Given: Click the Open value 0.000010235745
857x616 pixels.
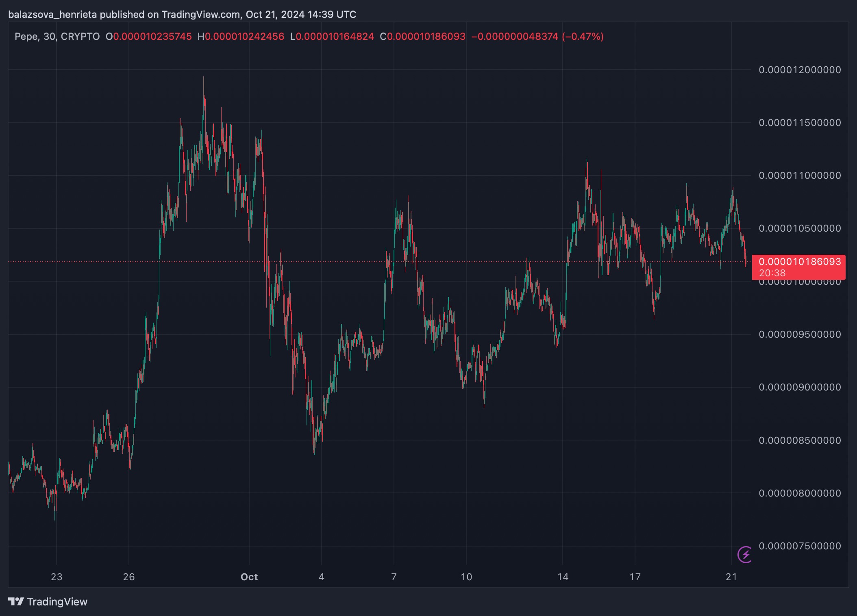Looking at the screenshot, I should [152, 37].
